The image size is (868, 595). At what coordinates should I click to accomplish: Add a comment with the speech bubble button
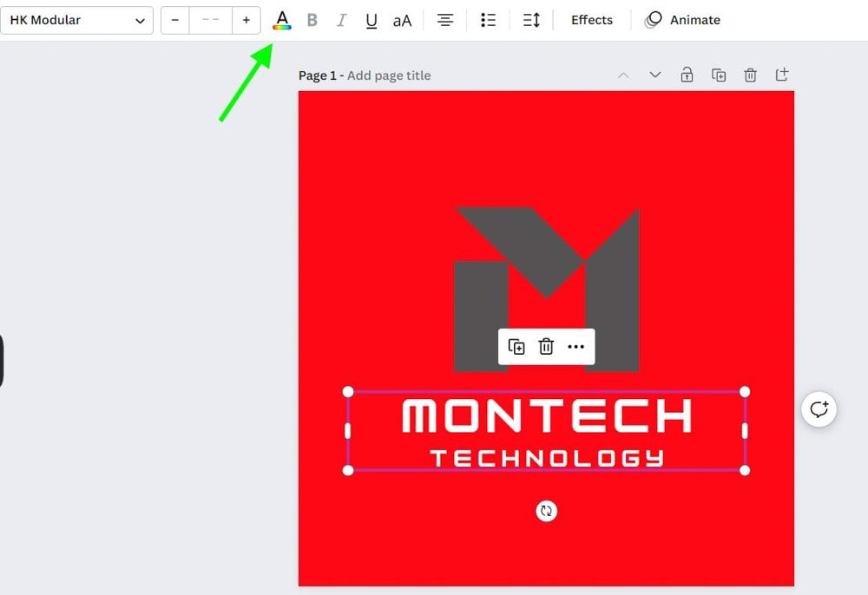click(819, 409)
